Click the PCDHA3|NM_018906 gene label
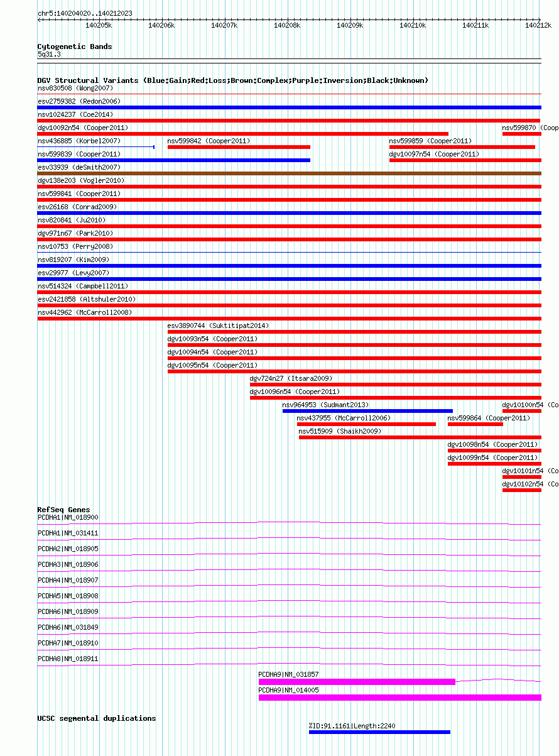 pyautogui.click(x=68, y=564)
